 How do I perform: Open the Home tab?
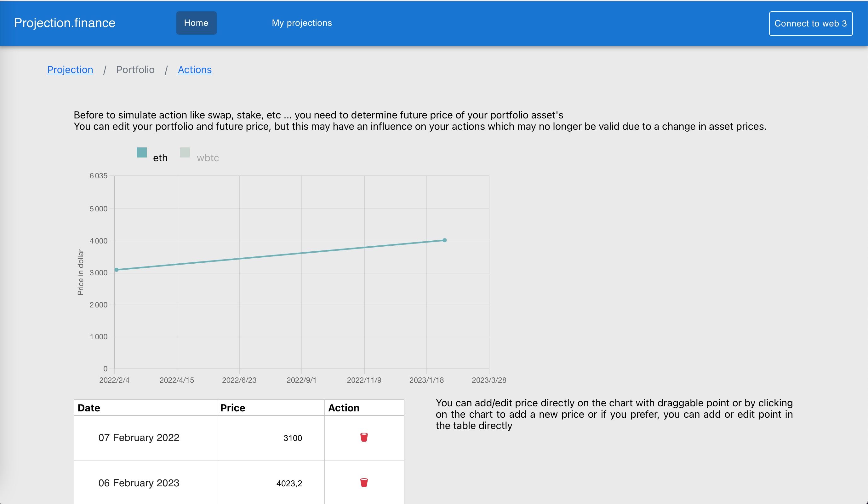[x=196, y=23]
